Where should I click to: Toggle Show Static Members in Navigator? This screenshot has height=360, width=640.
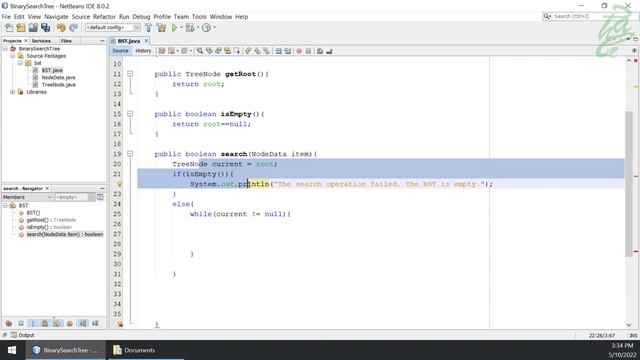(x=33, y=323)
